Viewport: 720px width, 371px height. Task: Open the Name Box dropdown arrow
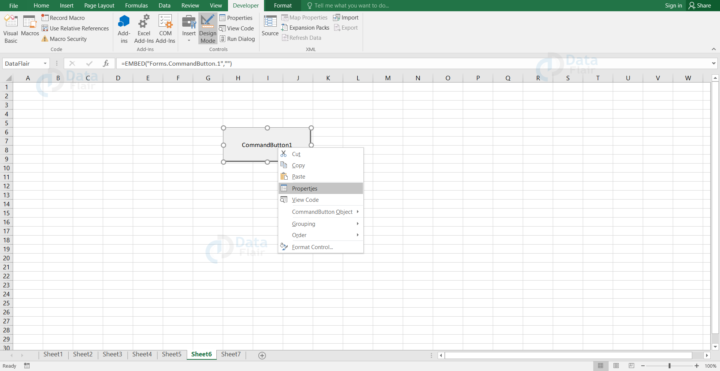click(45, 63)
